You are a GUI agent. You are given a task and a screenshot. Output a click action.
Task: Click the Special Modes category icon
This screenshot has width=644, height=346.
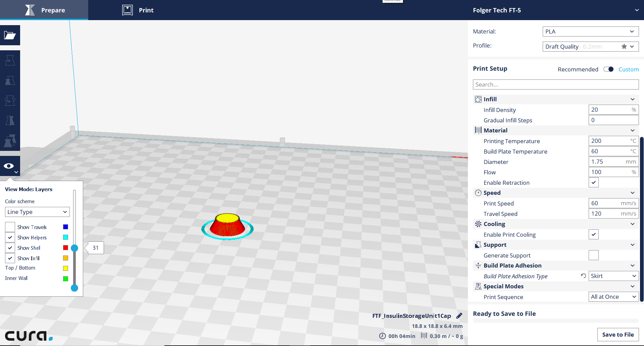pos(478,286)
